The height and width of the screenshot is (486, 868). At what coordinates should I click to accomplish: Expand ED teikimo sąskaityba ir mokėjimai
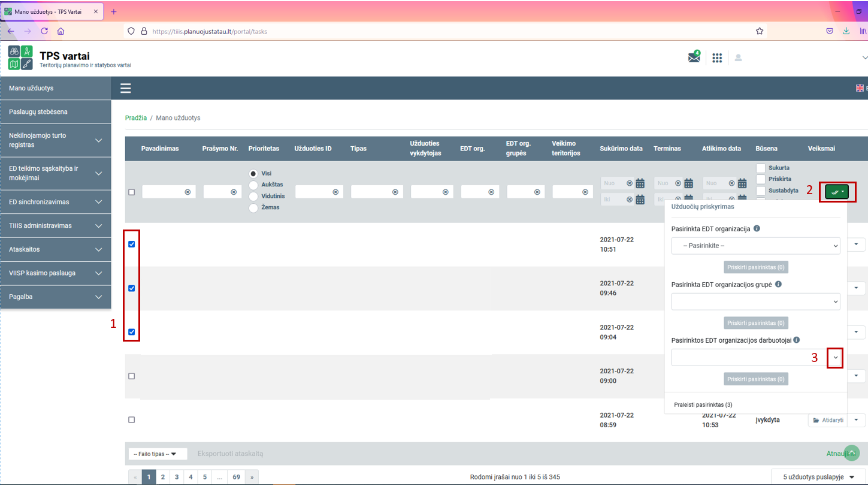click(x=56, y=173)
